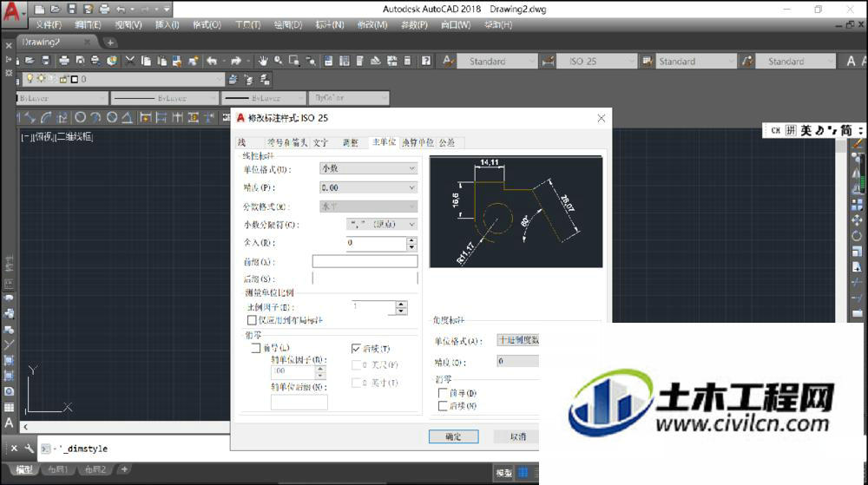Check 后续(N) under angular dimensions
Viewport: 868px width, 485px height.
pyautogui.click(x=443, y=406)
